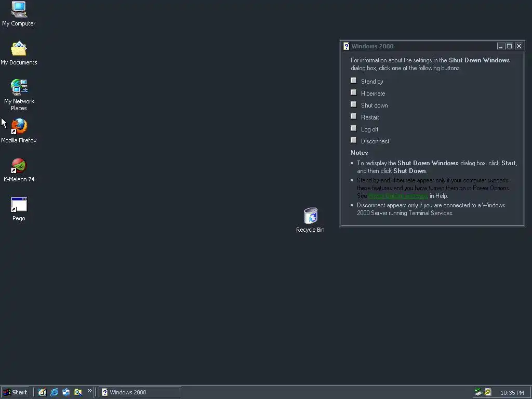Open the Power Options overview link

click(398, 196)
